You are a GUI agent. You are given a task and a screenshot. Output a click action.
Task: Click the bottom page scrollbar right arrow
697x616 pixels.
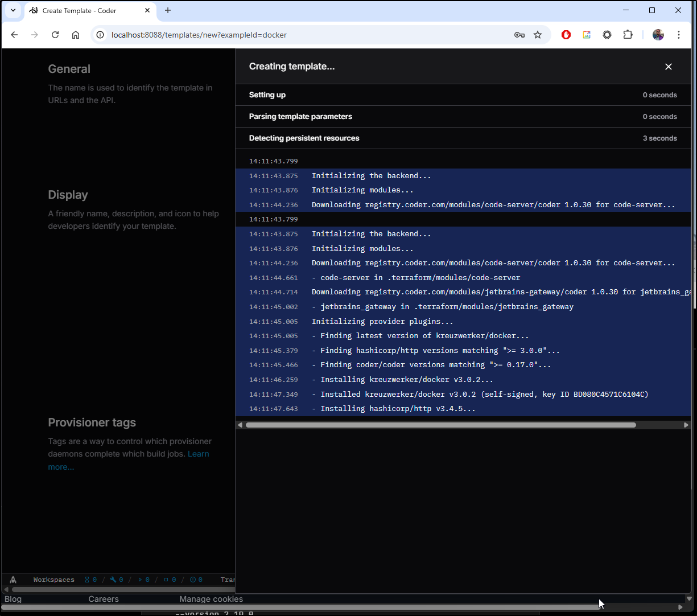680,607
